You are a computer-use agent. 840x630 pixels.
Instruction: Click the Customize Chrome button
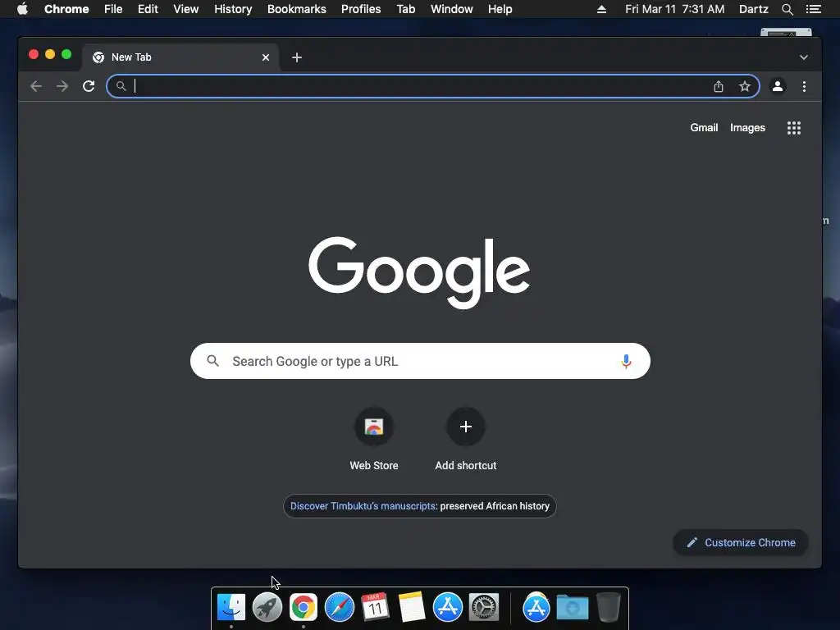click(741, 543)
